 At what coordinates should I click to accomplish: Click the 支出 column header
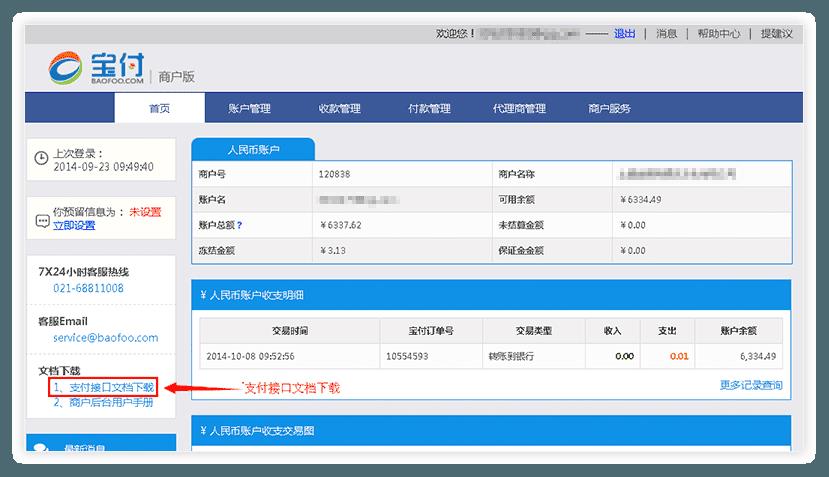click(x=667, y=331)
